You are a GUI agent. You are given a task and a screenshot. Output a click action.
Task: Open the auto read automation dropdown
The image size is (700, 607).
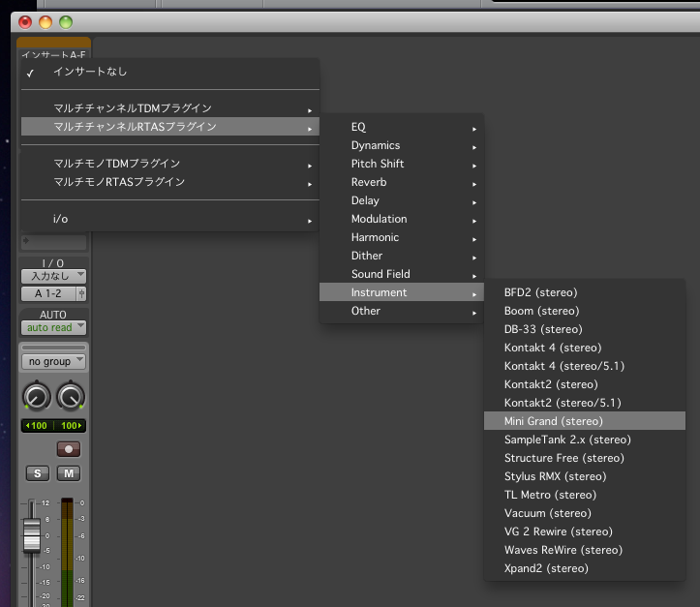click(x=53, y=327)
